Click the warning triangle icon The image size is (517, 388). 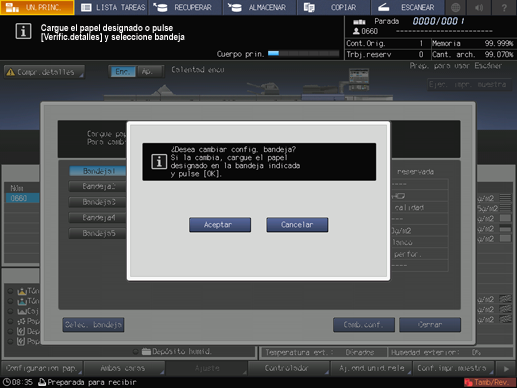pos(11,72)
